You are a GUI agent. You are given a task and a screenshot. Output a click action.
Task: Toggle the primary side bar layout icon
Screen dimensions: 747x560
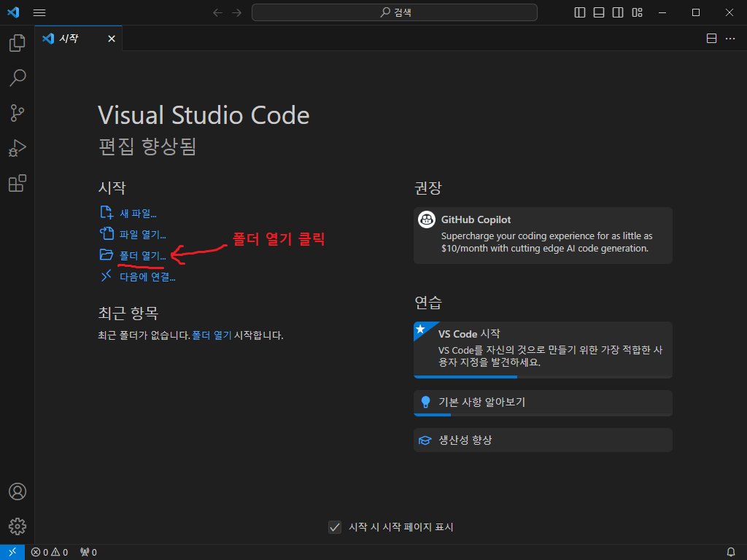580,12
